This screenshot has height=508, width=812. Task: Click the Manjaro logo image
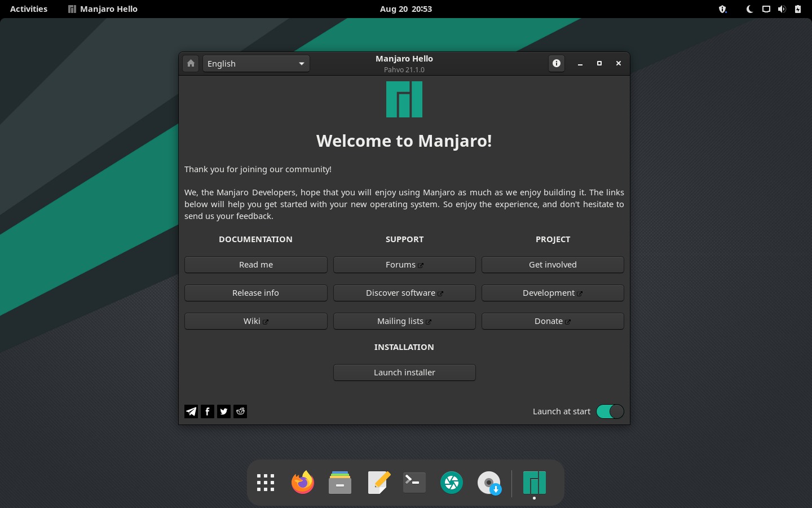(x=404, y=99)
